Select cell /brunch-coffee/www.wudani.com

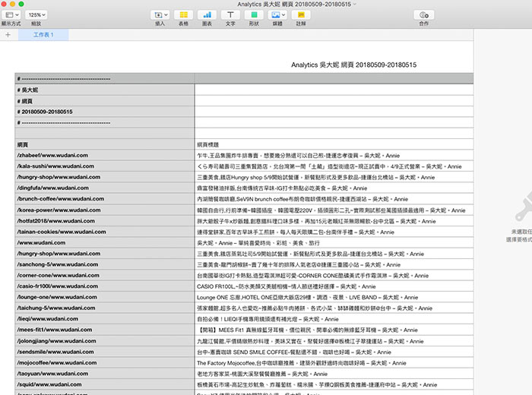(105, 199)
